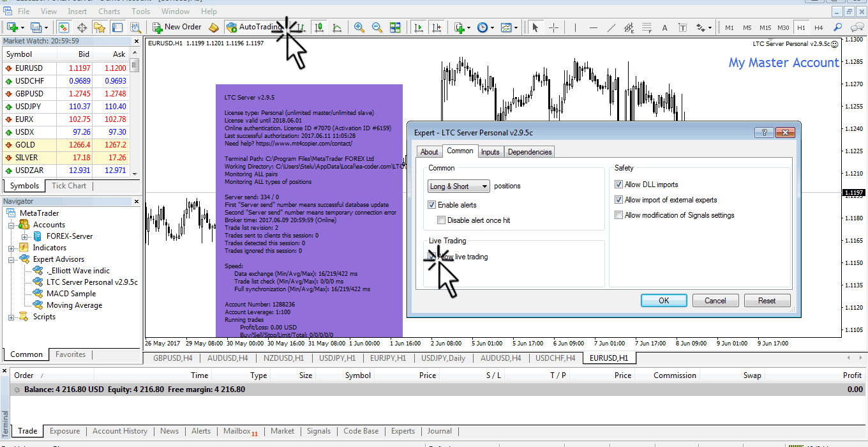
Task: Switch to the GBPUSD,H4 chart tab
Action: pos(172,358)
